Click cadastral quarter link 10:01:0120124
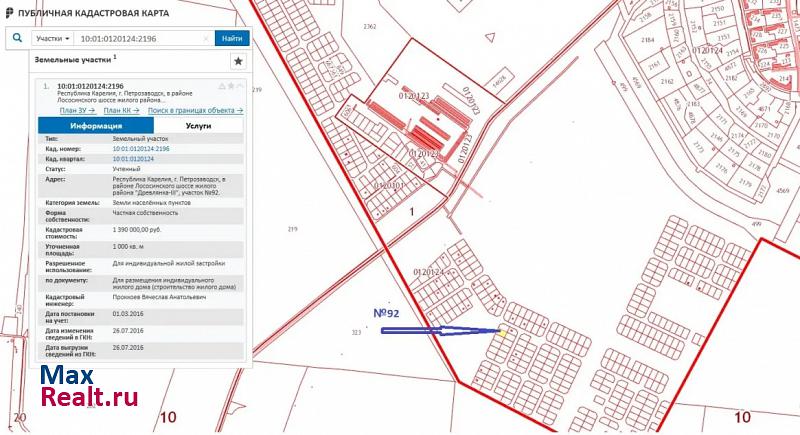 click(133, 159)
